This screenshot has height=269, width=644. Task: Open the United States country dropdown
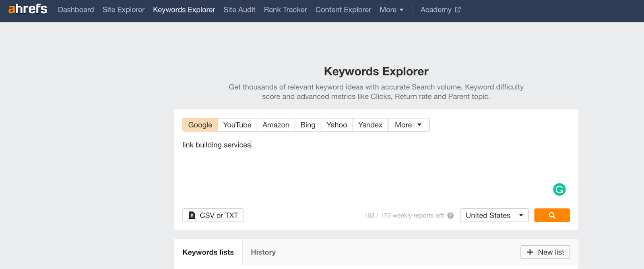(x=494, y=216)
